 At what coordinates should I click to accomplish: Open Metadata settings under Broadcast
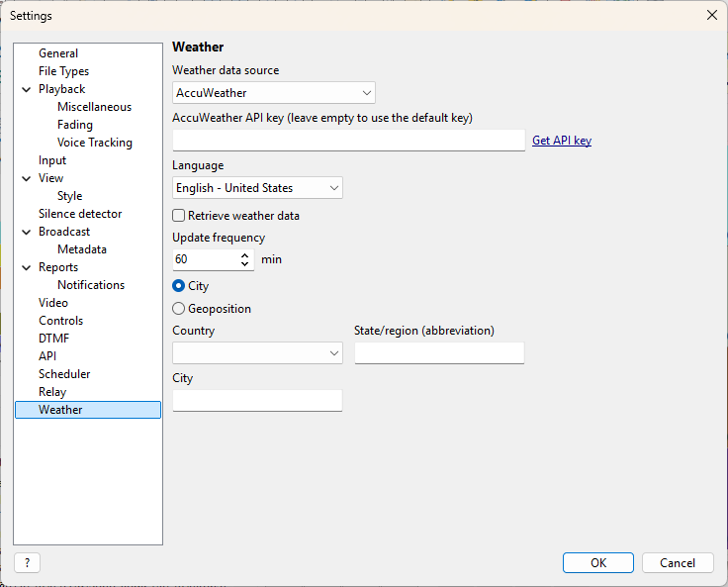(x=82, y=249)
